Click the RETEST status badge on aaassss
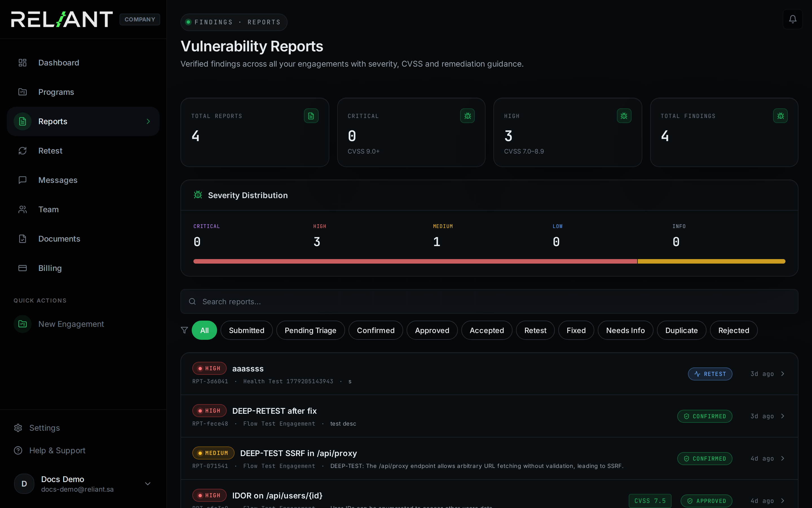This screenshot has width=812, height=508. tap(710, 374)
